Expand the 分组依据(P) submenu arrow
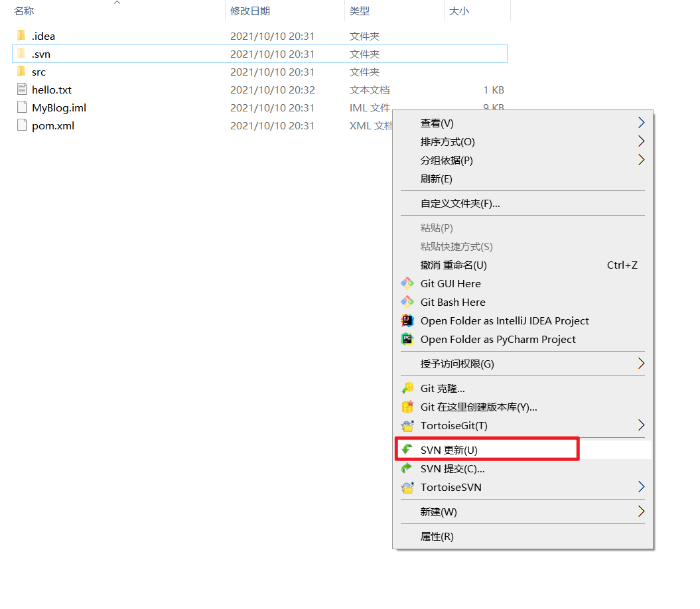 point(641,160)
